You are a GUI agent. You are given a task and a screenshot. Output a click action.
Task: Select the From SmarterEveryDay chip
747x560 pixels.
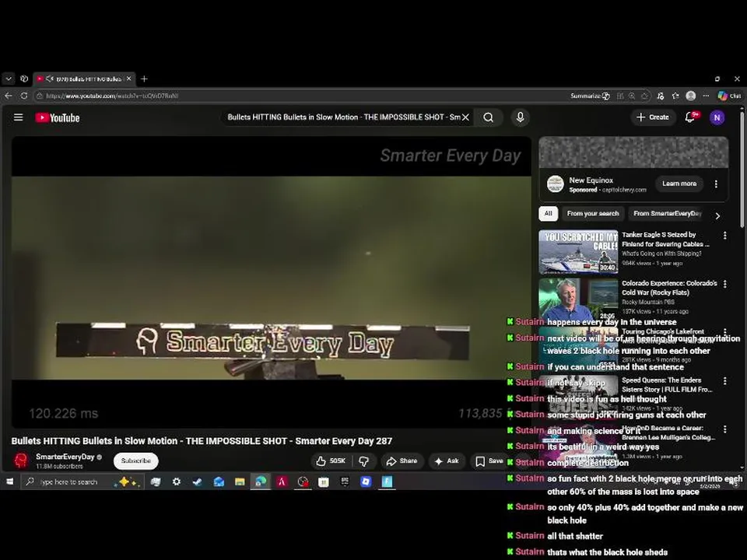coord(667,213)
